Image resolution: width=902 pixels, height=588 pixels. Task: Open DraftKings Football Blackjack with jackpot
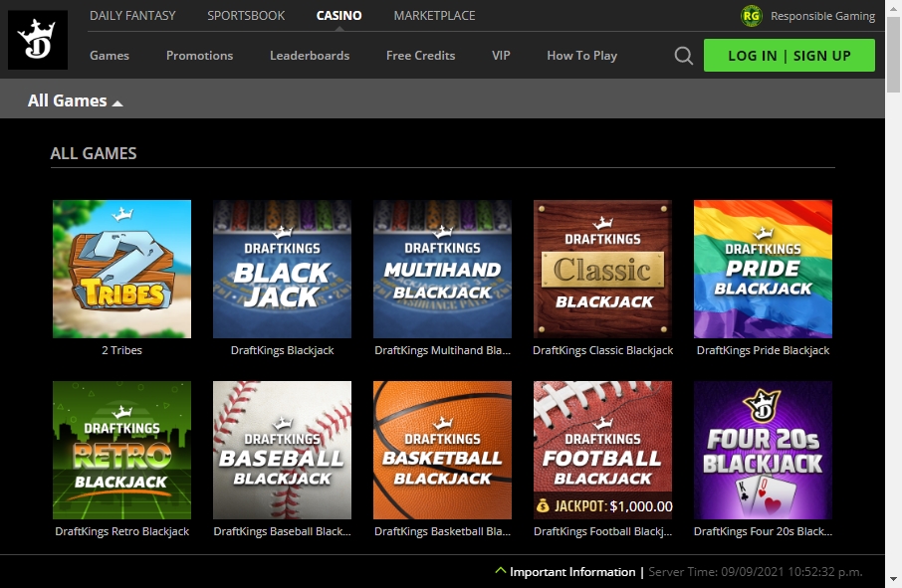(x=602, y=450)
